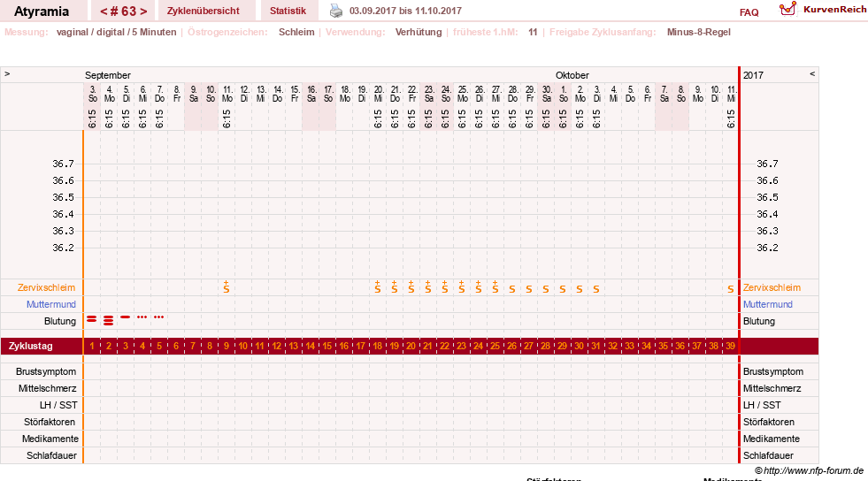This screenshot has width=868, height=481.
Task: Select cycle day 14 in Zyklustag row
Action: [311, 346]
